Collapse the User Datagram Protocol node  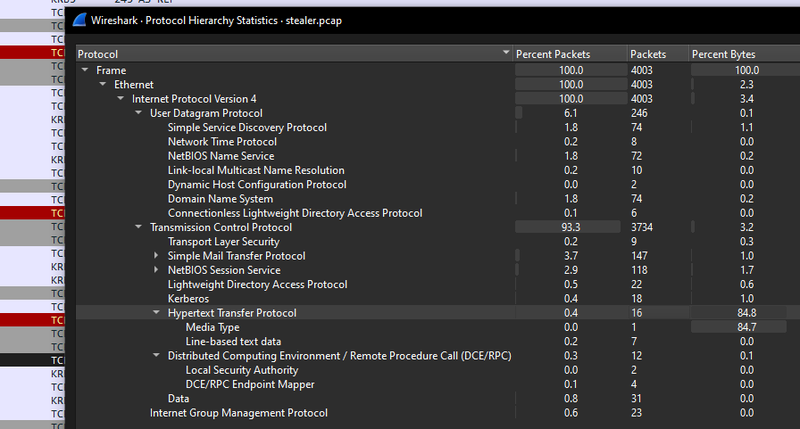(138, 113)
